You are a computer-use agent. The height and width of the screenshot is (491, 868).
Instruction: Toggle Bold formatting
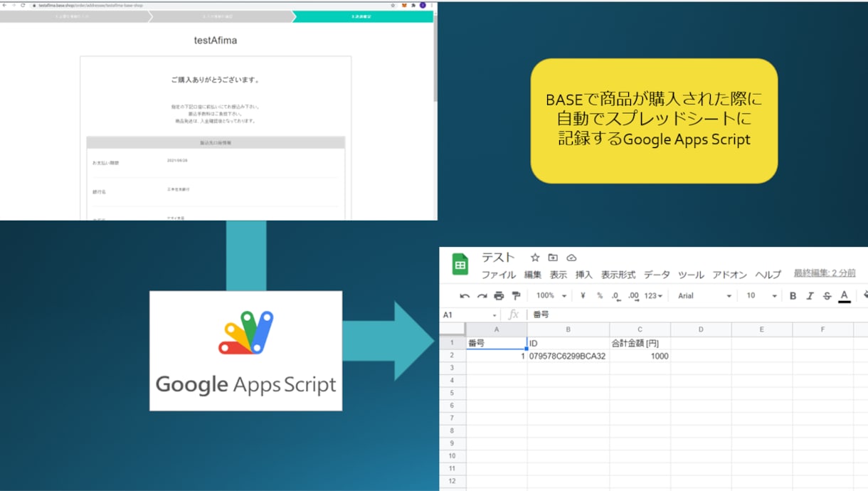(793, 296)
